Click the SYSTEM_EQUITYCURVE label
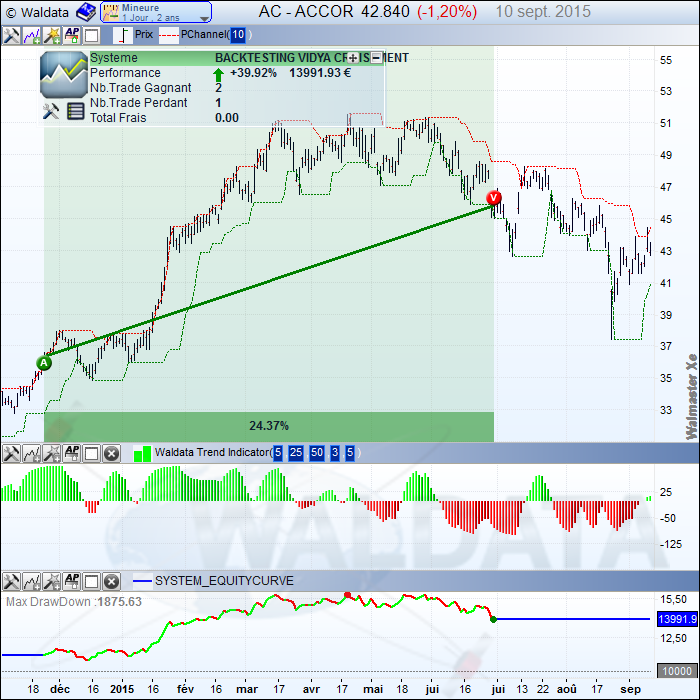This screenshot has width=700, height=700. coord(224,581)
